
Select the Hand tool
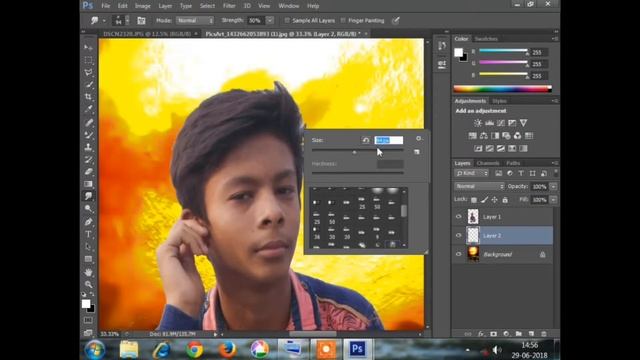point(88,272)
